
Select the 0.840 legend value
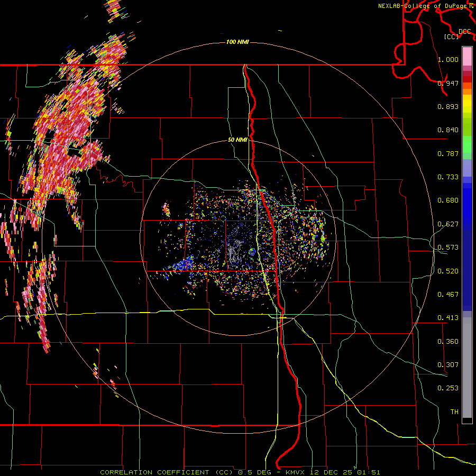(x=448, y=130)
